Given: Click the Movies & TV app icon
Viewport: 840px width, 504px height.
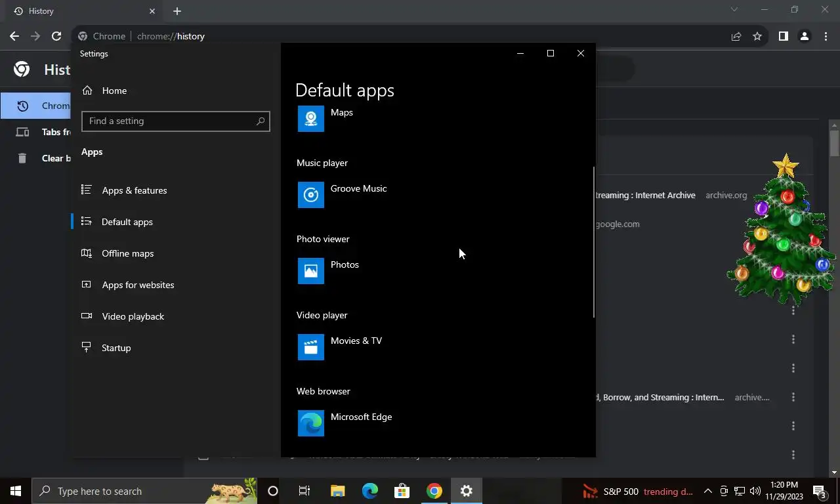Looking at the screenshot, I should click(x=311, y=347).
